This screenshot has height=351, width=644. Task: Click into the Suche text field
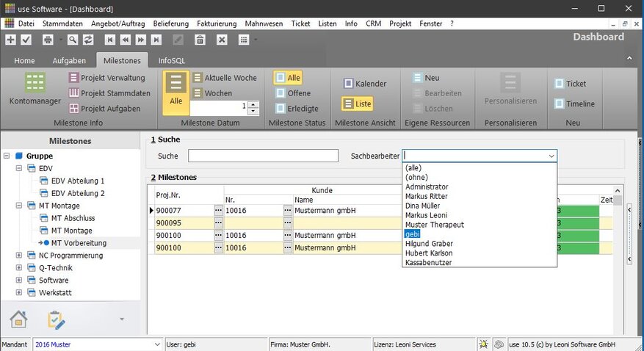click(263, 156)
